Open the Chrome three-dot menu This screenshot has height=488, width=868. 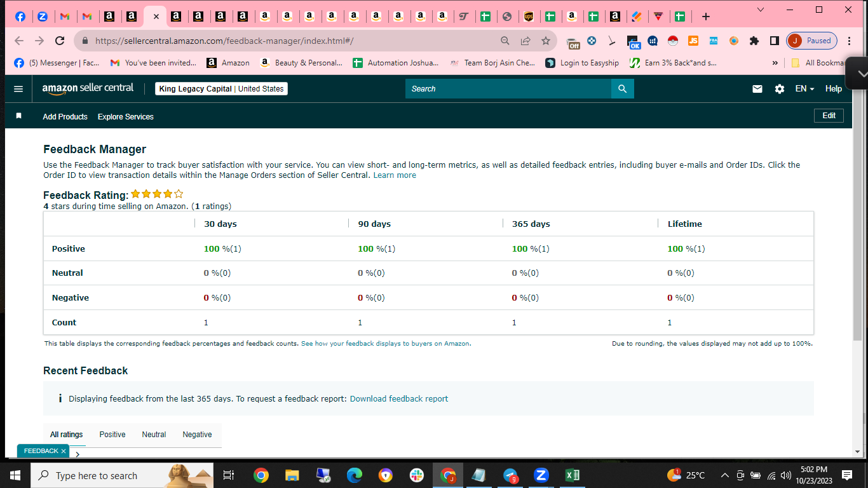pyautogui.click(x=850, y=41)
